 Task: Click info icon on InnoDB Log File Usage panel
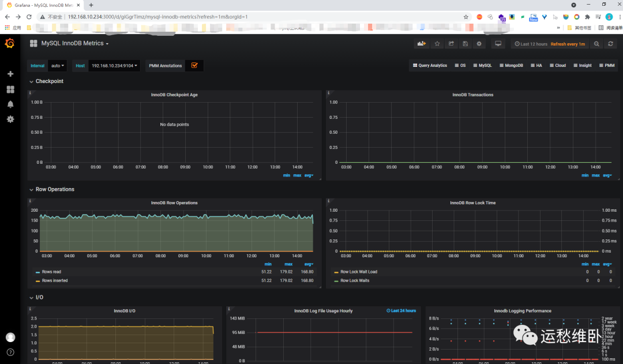pyautogui.click(x=229, y=309)
